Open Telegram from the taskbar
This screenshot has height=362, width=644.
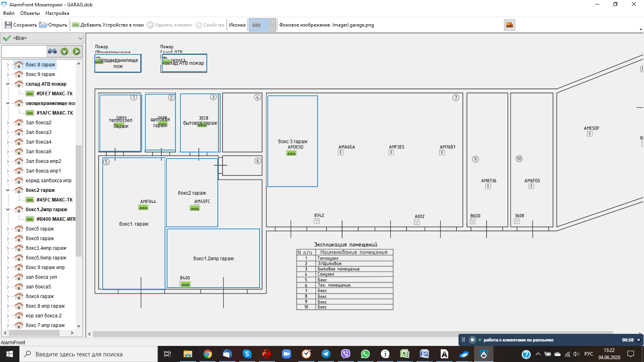pos(326,354)
